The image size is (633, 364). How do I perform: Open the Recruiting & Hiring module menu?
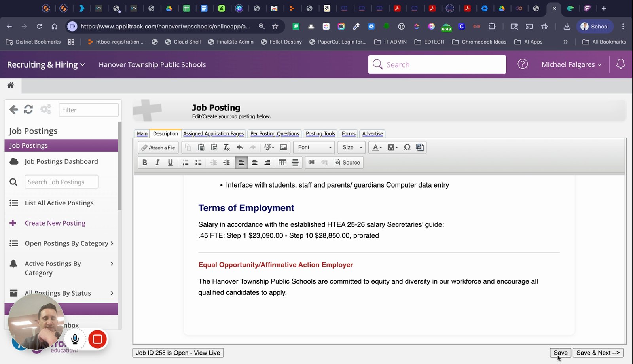46,64
